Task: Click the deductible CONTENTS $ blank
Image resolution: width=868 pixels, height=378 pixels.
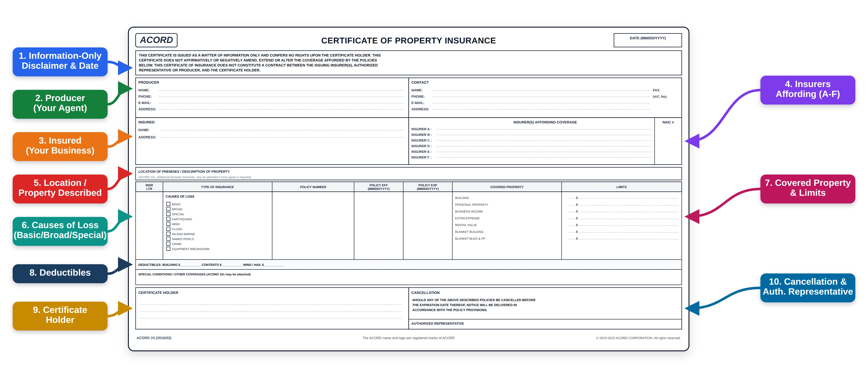Action: [x=232, y=265]
